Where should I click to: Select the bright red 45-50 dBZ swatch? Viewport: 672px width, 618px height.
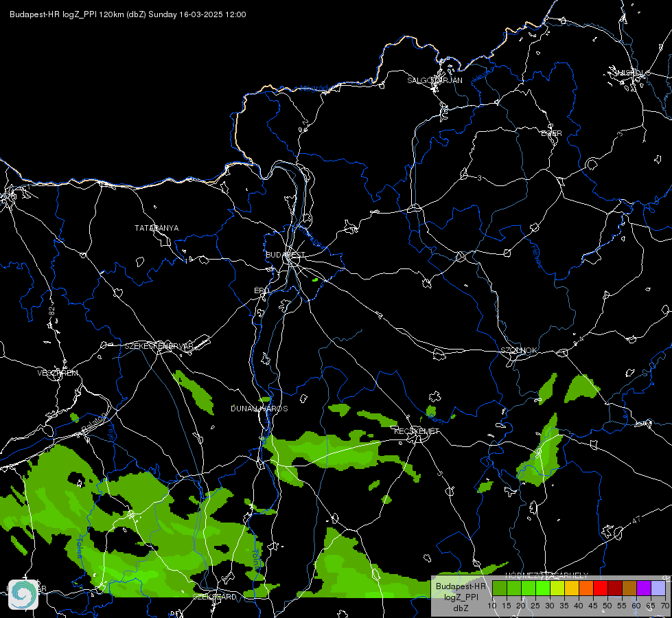pyautogui.click(x=601, y=588)
